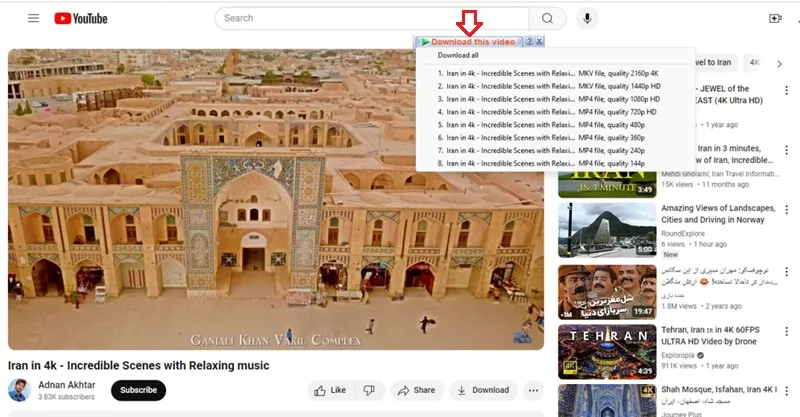Select MP4 file quality 480p option
This screenshot has height=417, width=800.
[x=541, y=125]
